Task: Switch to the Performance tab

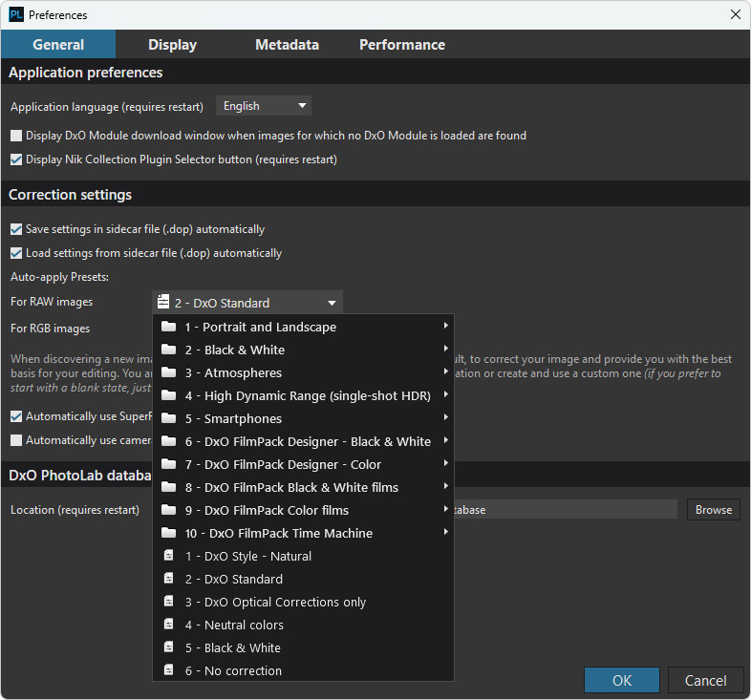Action: (402, 45)
